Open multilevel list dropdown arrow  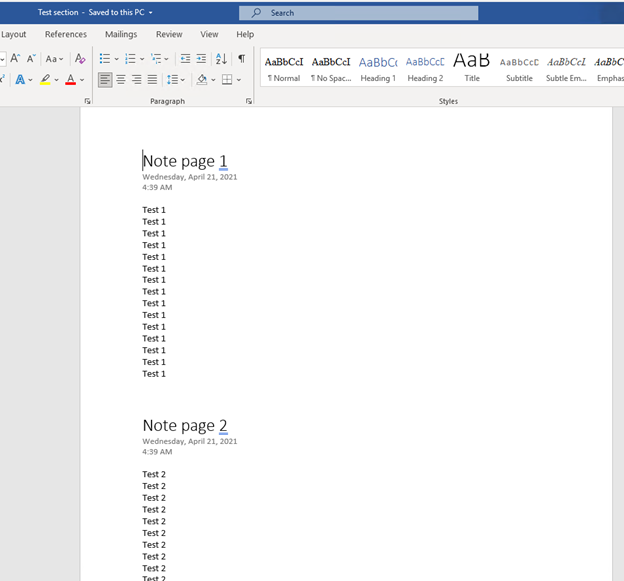[166, 59]
